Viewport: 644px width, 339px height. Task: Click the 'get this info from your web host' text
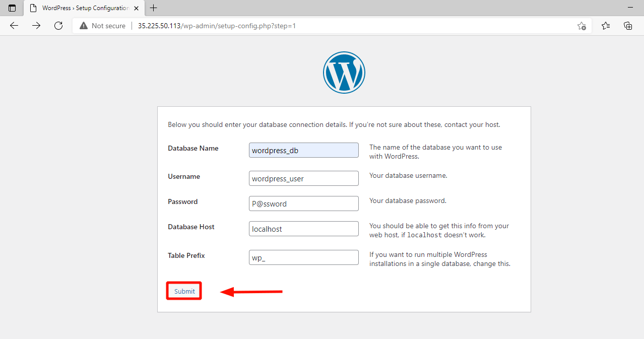coord(439,230)
